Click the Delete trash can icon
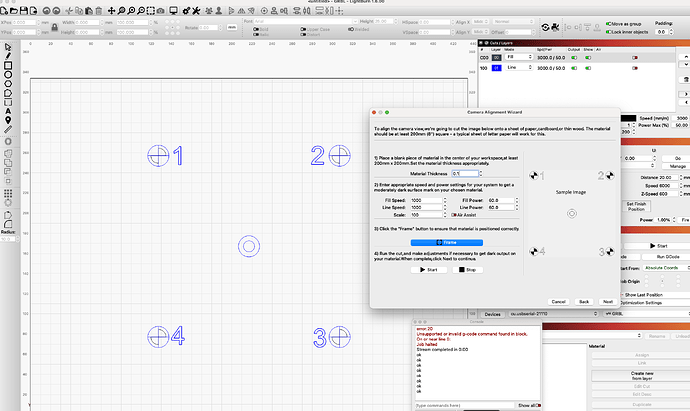This screenshot has height=411, width=690. click(99, 11)
